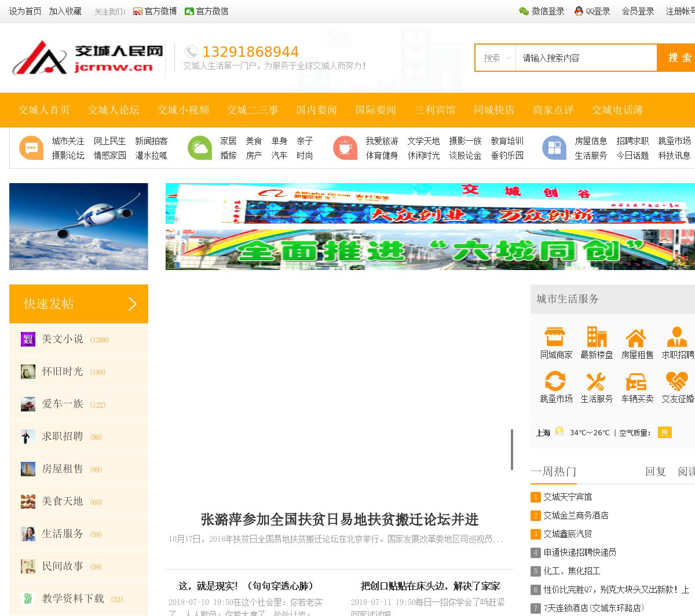695x616 pixels.
Task: Open the 同城商家 shop icon
Action: (555, 337)
